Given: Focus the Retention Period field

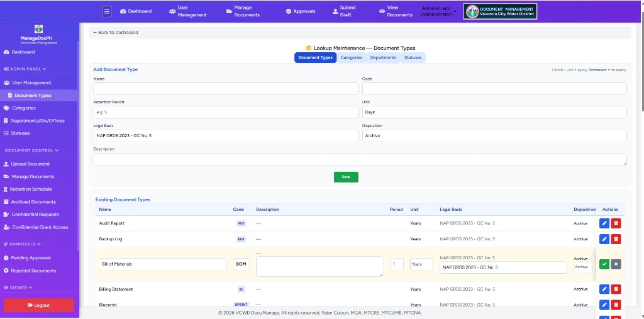Looking at the screenshot, I should [x=226, y=112].
